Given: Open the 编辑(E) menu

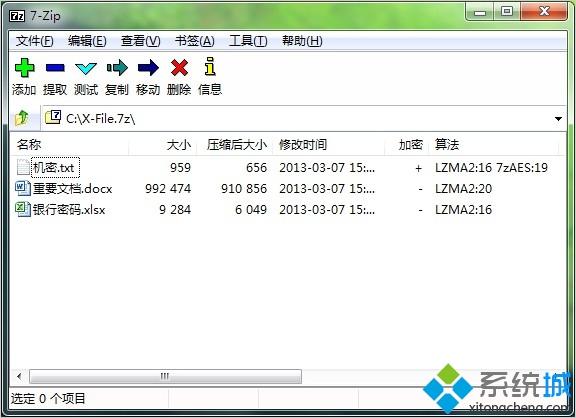Looking at the screenshot, I should (87, 41).
